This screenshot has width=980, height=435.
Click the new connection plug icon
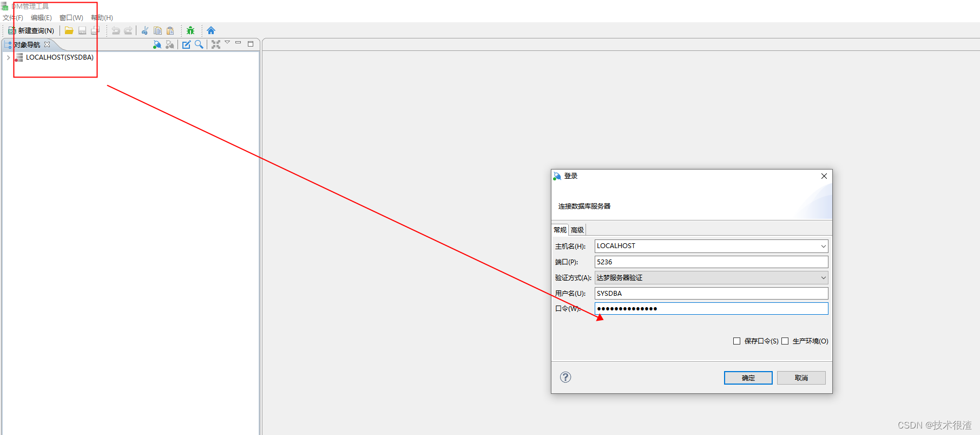point(157,44)
